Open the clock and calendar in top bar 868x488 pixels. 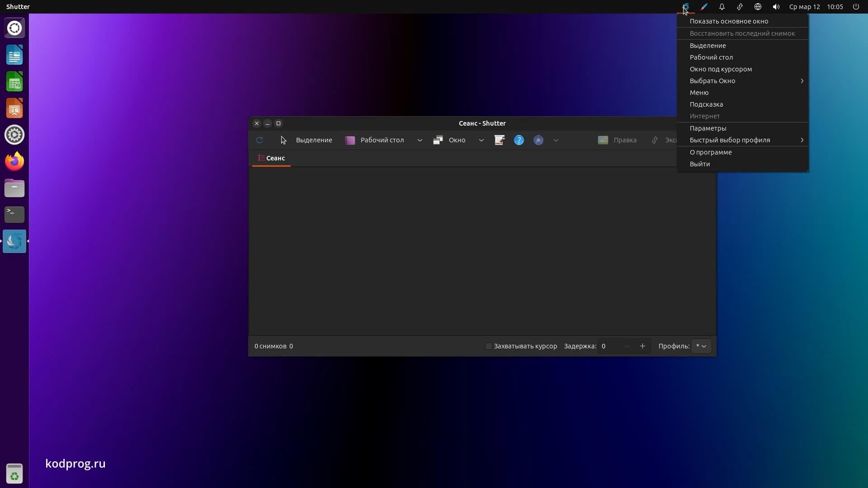point(816,7)
